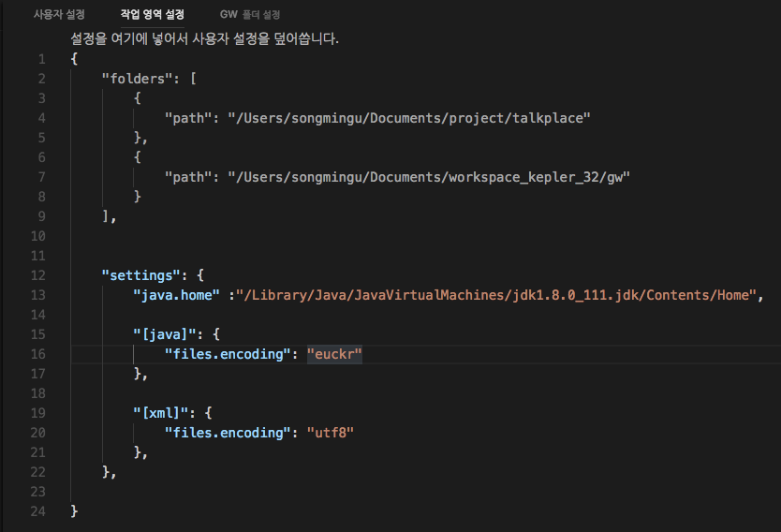Switch to the 사용자 설정 tab
Viewport: 781px width, 532px height.
pos(59,15)
